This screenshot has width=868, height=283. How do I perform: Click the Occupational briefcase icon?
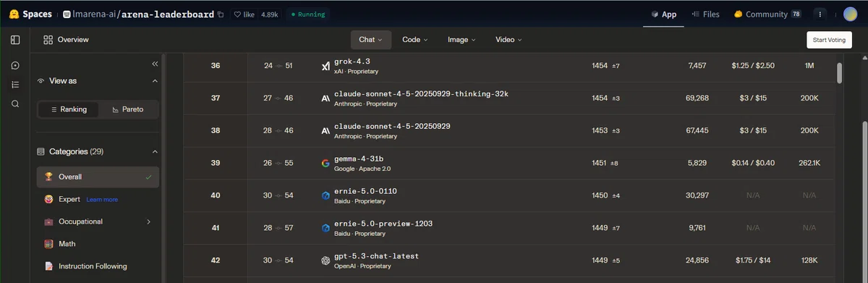[x=48, y=221]
